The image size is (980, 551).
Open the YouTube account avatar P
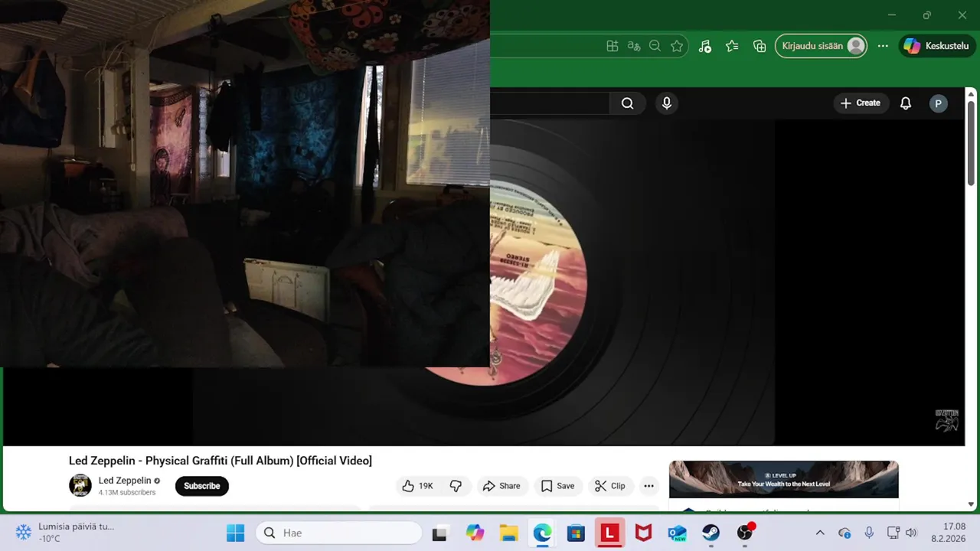click(939, 103)
